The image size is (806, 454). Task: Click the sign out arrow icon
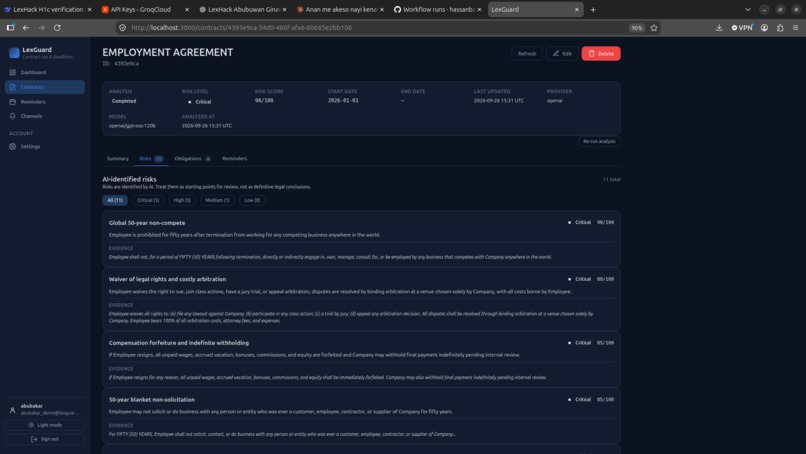[34, 439]
